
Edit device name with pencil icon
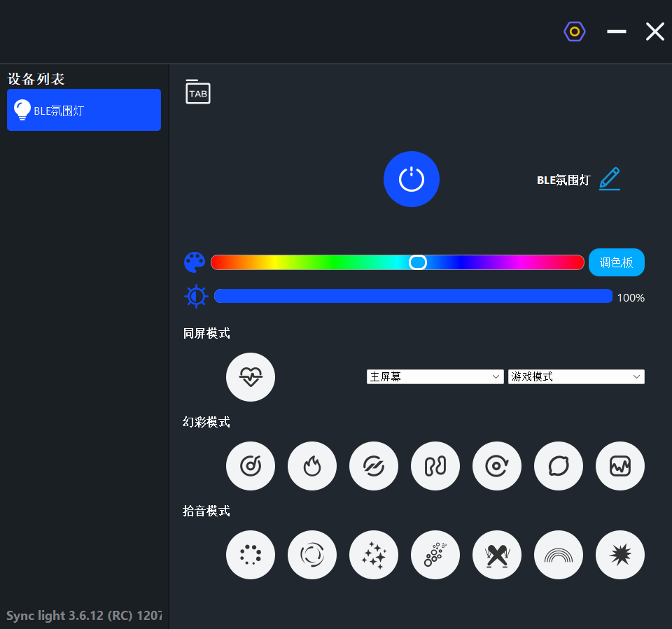tap(610, 179)
